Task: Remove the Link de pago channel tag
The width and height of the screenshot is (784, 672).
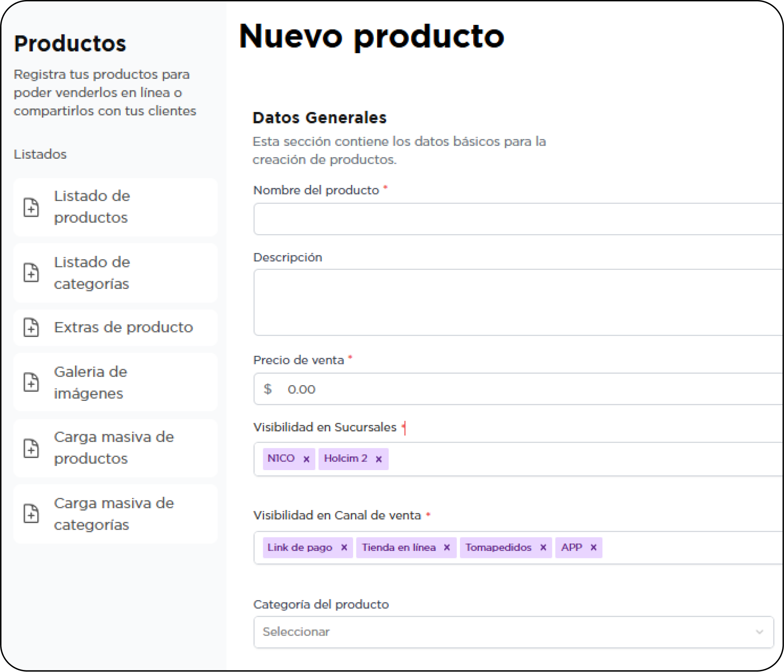Action: click(x=344, y=548)
